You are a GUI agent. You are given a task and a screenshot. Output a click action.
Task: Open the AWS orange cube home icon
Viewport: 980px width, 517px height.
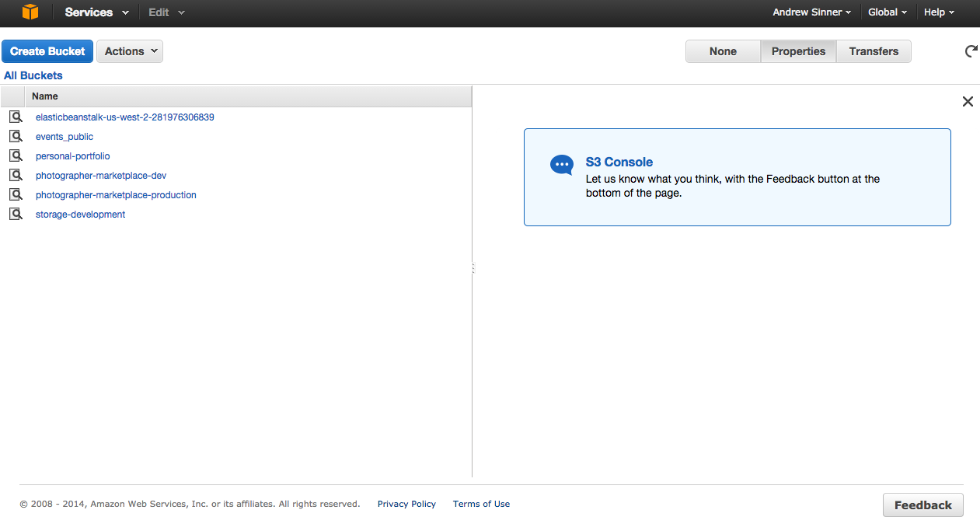coord(30,12)
